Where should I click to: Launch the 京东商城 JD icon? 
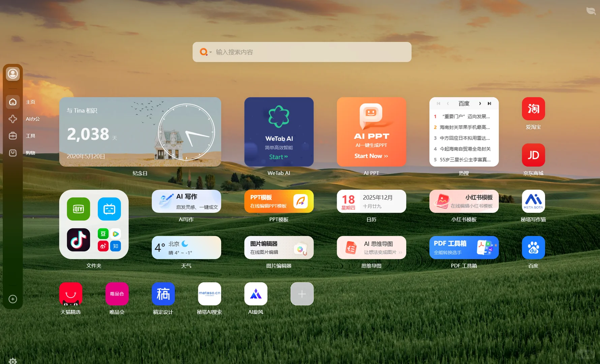(x=533, y=155)
